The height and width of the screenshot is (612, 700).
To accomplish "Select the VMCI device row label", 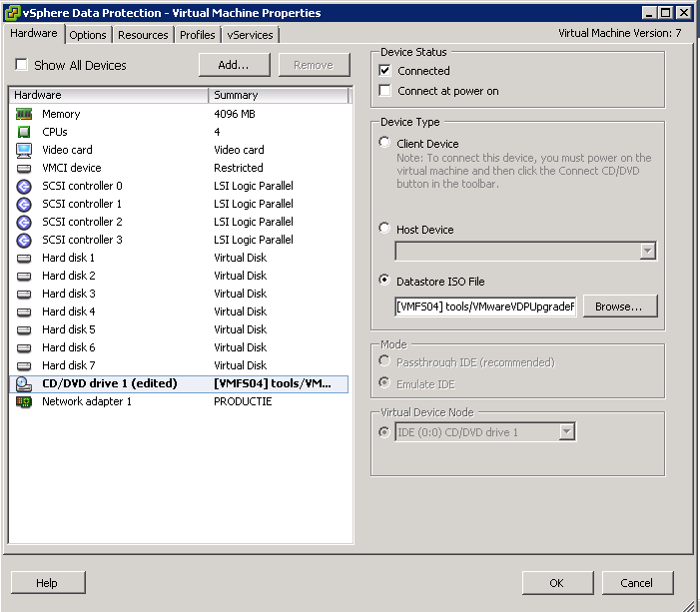I will 72,168.
